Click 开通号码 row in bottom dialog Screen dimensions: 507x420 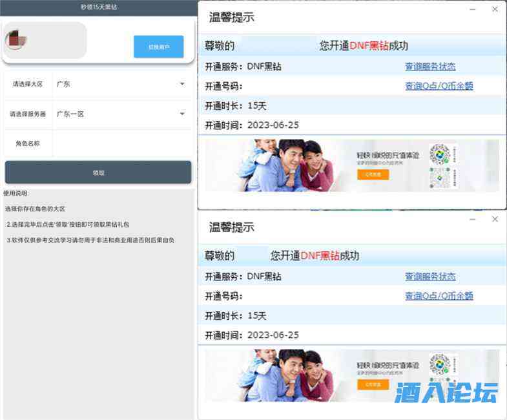352,296
